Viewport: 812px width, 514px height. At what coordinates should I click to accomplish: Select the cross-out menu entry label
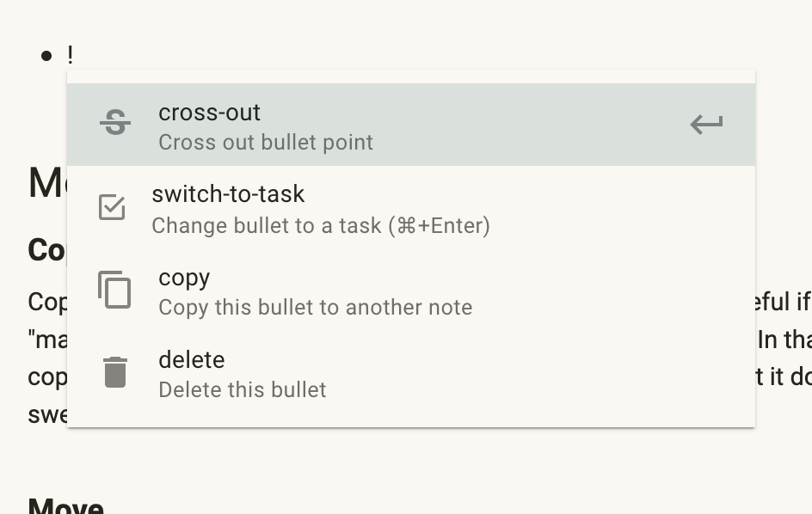(209, 113)
